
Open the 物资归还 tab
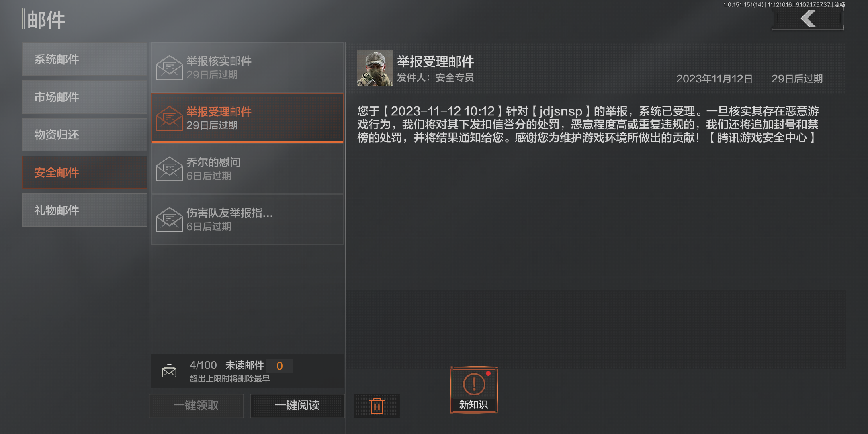[85, 135]
